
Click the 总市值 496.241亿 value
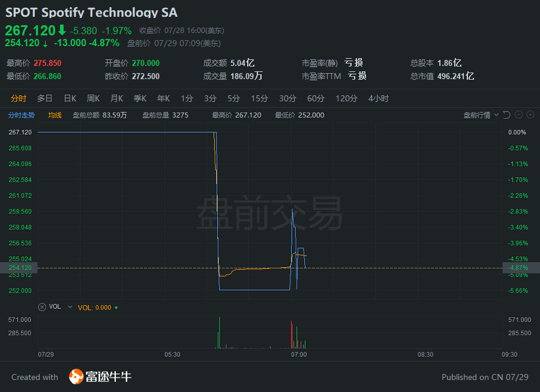coord(455,76)
